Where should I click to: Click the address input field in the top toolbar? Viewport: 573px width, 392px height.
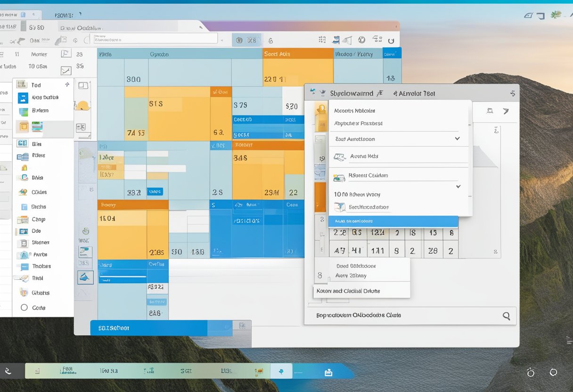pyautogui.click(x=155, y=39)
